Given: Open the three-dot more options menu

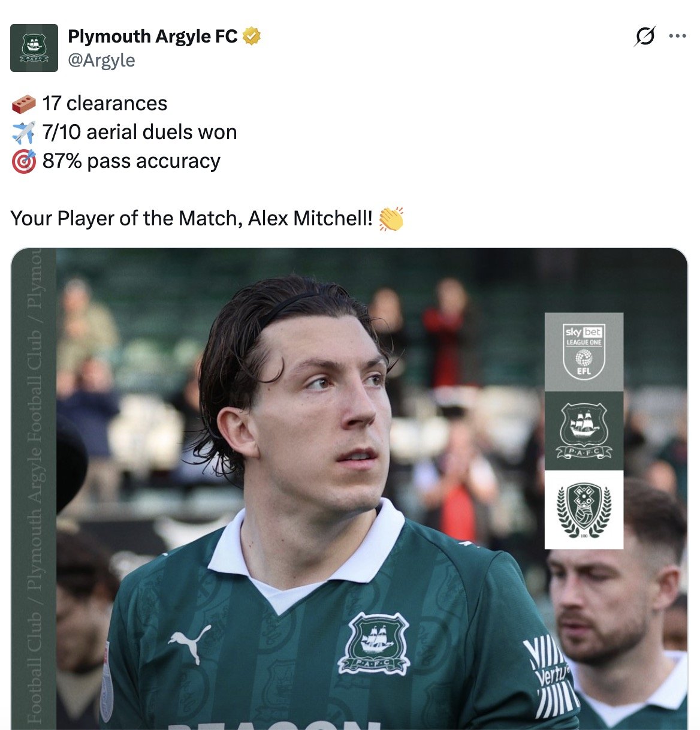Looking at the screenshot, I should point(677,36).
